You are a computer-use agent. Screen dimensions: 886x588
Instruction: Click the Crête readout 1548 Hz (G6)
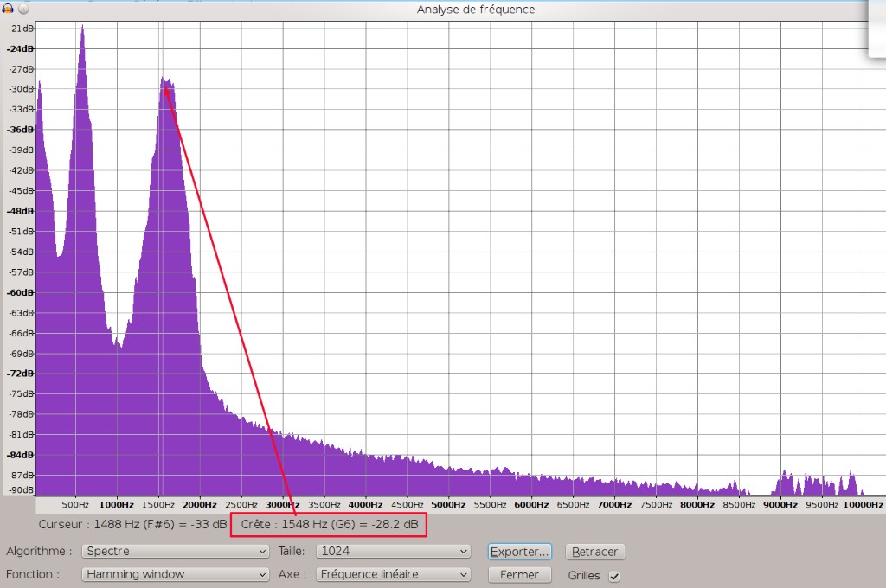point(330,524)
